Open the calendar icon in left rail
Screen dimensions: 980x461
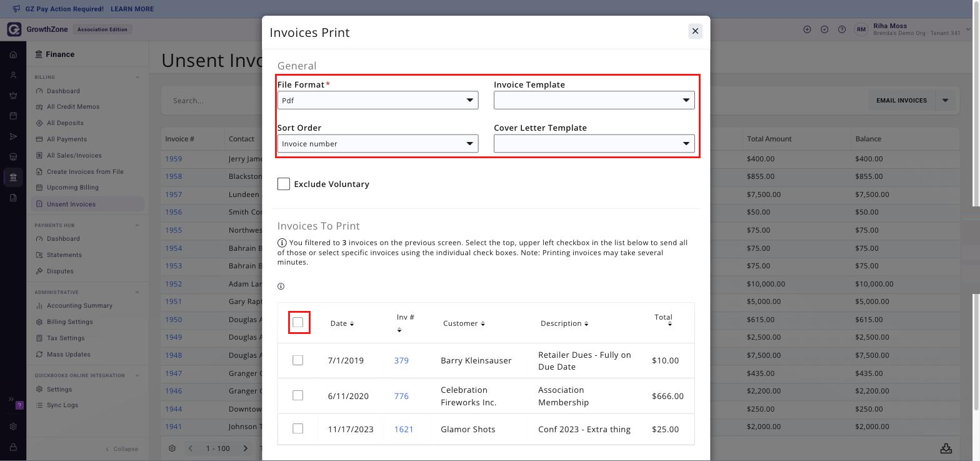pos(13,116)
